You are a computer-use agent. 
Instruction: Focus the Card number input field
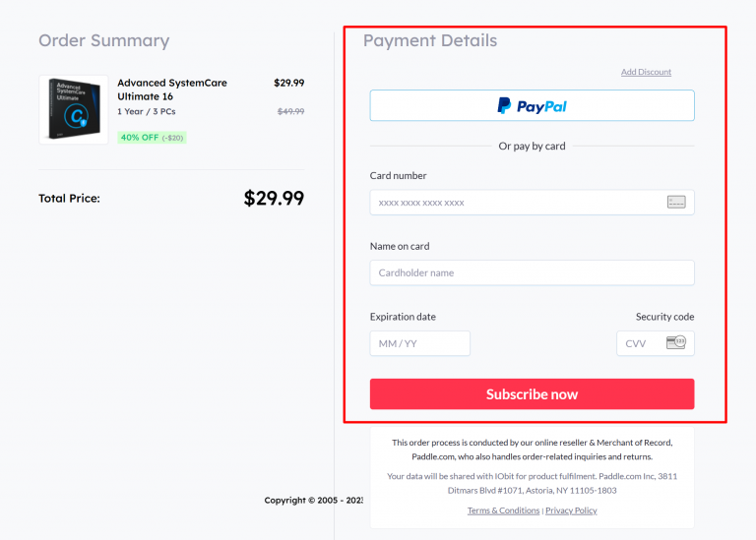517,203
